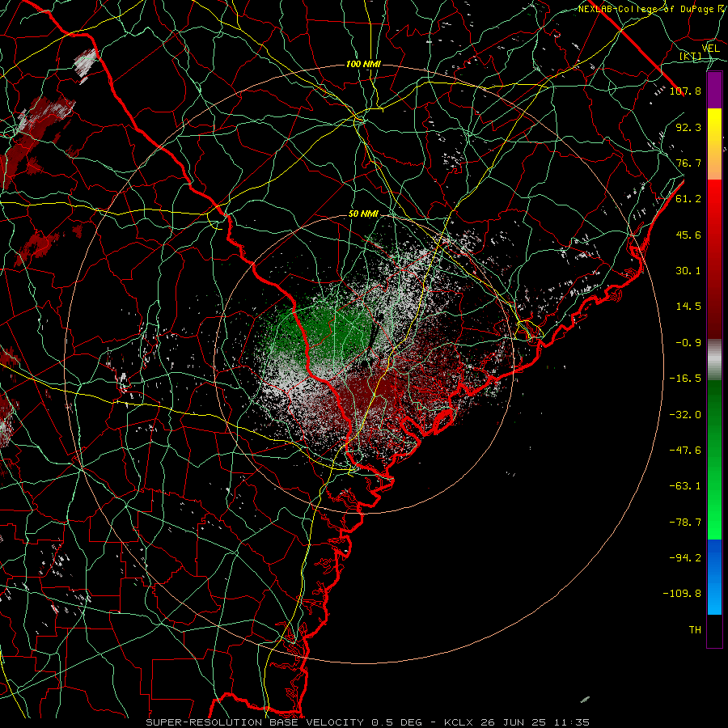Viewport: 728px width, 728px height.
Task: Click the 100 NMI range ring label
Action: (363, 64)
